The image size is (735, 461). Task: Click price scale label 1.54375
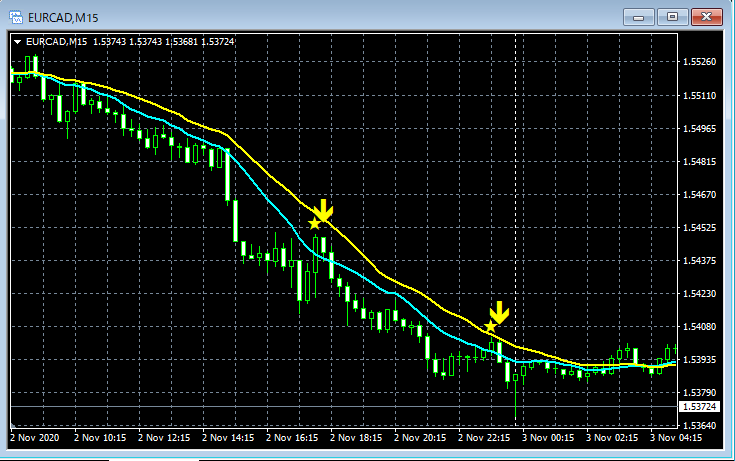pyautogui.click(x=699, y=261)
